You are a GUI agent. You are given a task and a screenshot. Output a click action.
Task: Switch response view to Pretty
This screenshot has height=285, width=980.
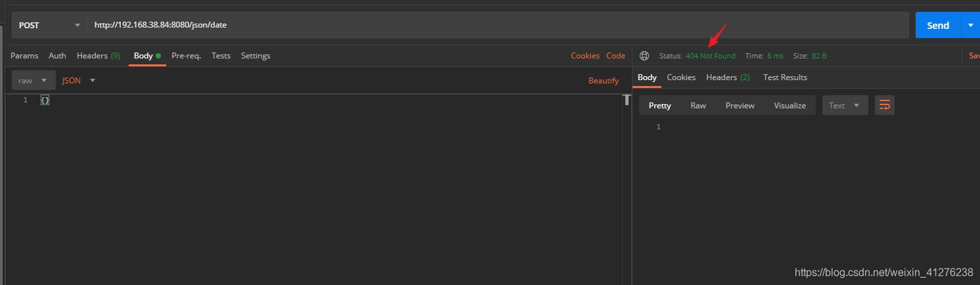(660, 105)
